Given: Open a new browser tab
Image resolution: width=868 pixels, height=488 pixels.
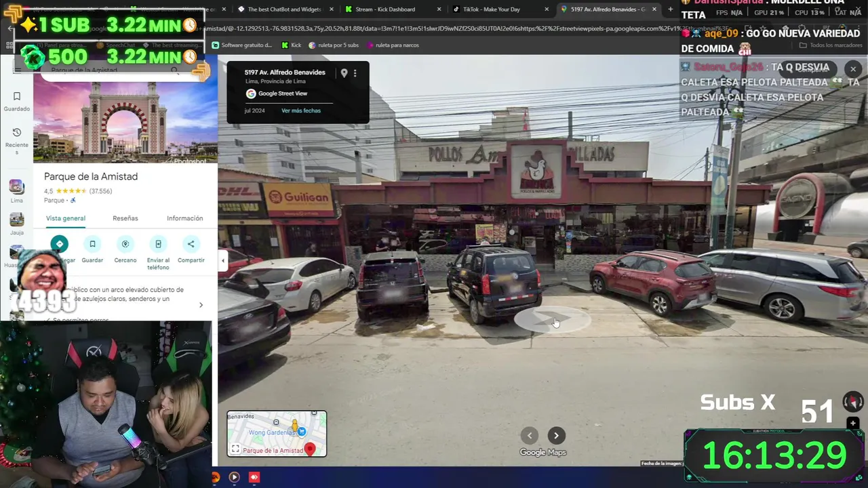Looking at the screenshot, I should [x=671, y=9].
